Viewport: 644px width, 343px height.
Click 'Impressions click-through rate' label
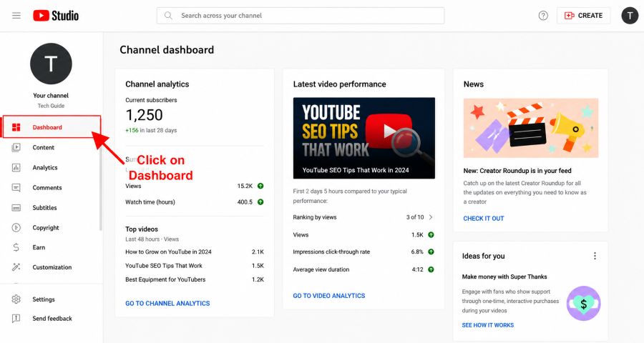pyautogui.click(x=331, y=252)
